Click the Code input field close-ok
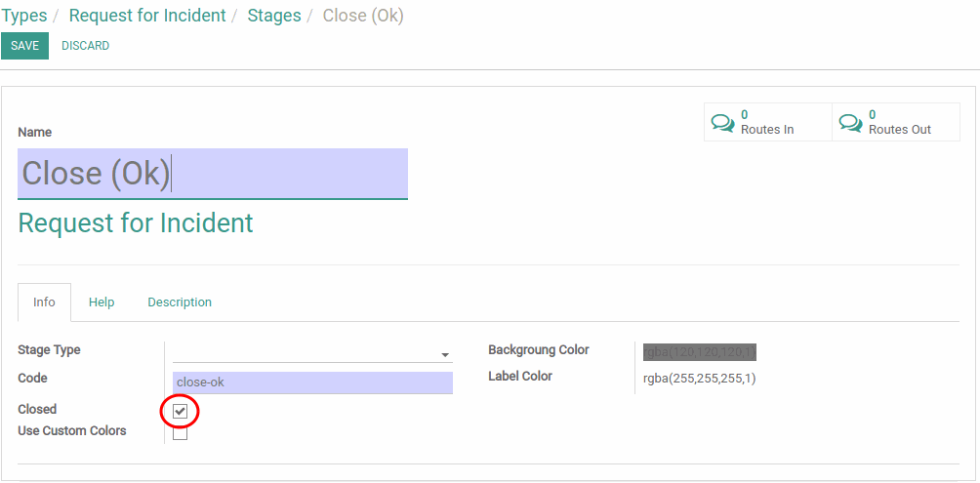This screenshot has height=483, width=980. tap(312, 382)
